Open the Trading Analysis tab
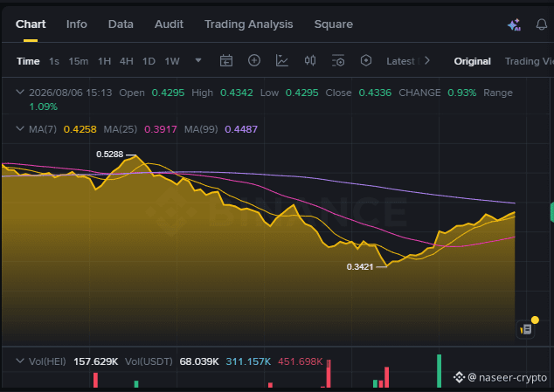 [249, 24]
